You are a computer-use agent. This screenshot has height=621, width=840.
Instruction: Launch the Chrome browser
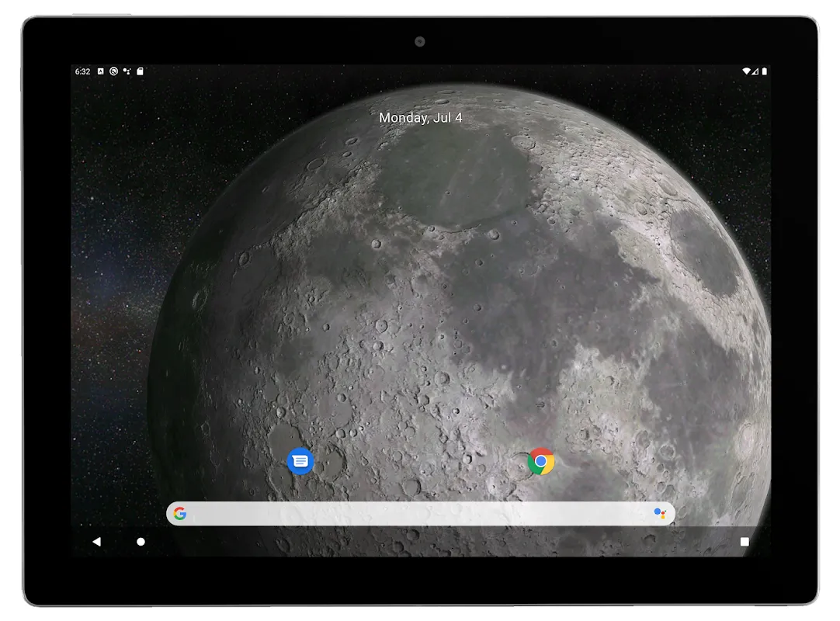click(x=541, y=461)
